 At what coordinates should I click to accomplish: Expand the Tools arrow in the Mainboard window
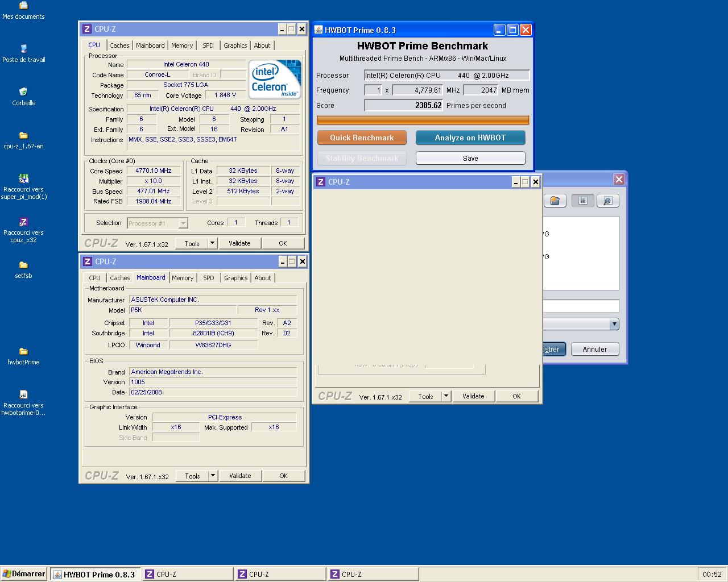pyautogui.click(x=213, y=476)
